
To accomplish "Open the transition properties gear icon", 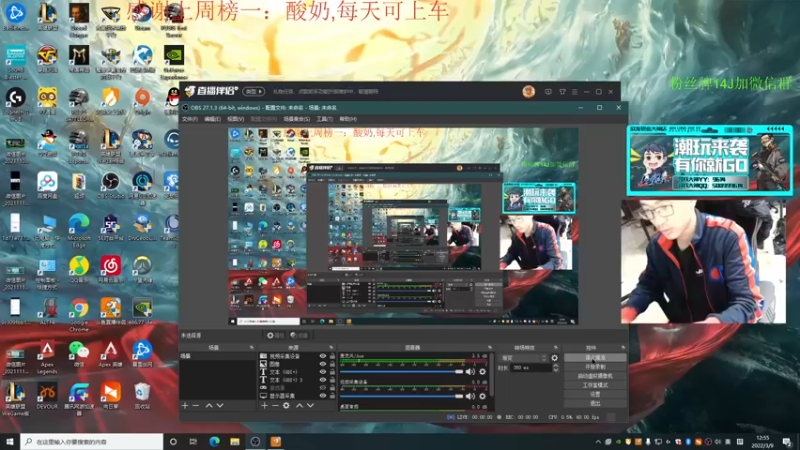I will coord(555,358).
